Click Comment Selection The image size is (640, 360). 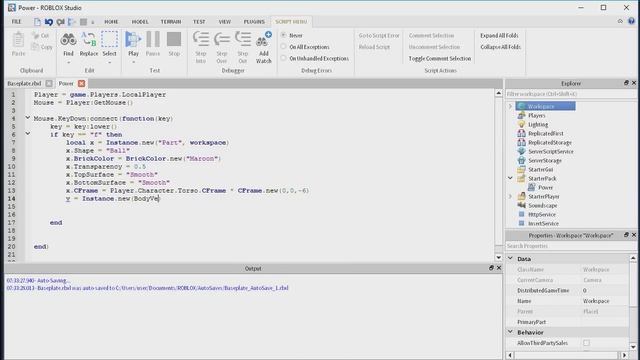[431, 36]
